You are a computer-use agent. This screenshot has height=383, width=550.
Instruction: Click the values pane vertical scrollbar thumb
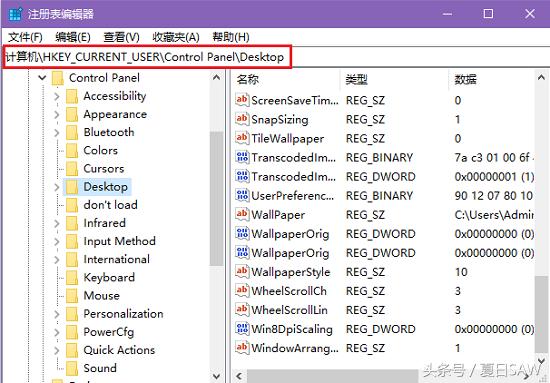click(x=542, y=315)
